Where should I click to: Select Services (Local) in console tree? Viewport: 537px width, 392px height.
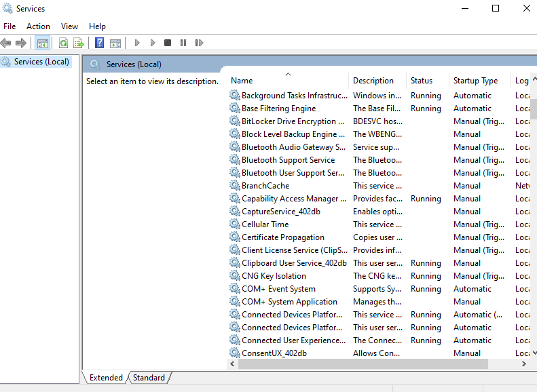tap(41, 62)
